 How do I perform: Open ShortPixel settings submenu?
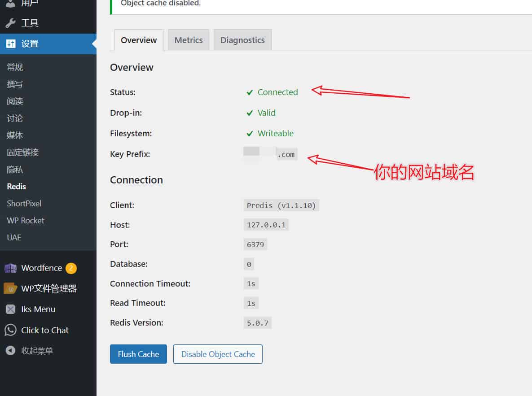(x=24, y=204)
